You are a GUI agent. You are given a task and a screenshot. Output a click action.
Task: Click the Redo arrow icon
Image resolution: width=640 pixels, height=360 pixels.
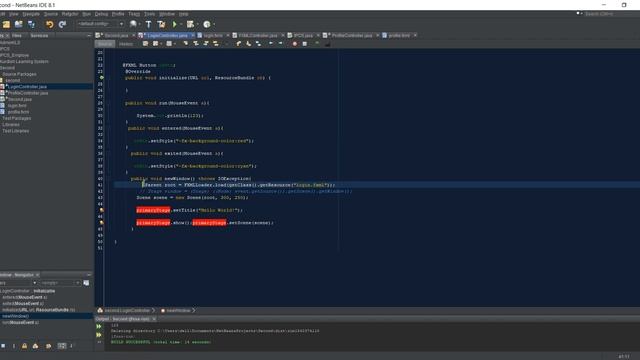62,24
